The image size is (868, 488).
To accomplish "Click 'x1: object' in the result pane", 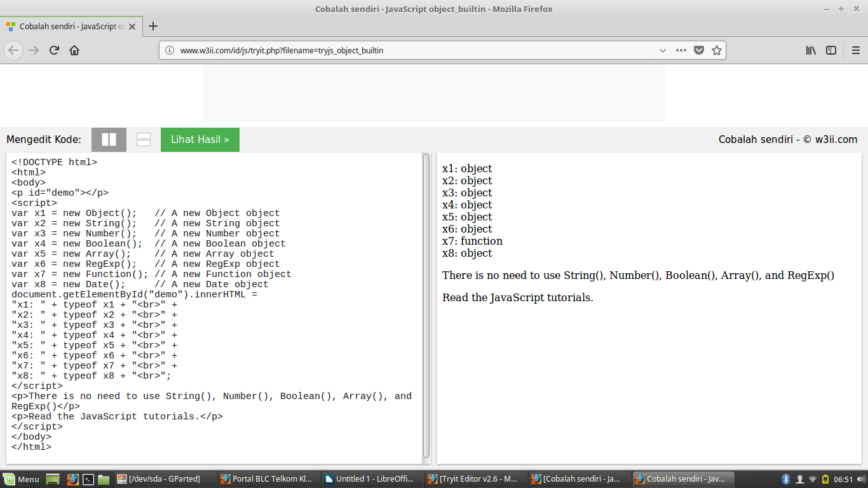I will (467, 168).
